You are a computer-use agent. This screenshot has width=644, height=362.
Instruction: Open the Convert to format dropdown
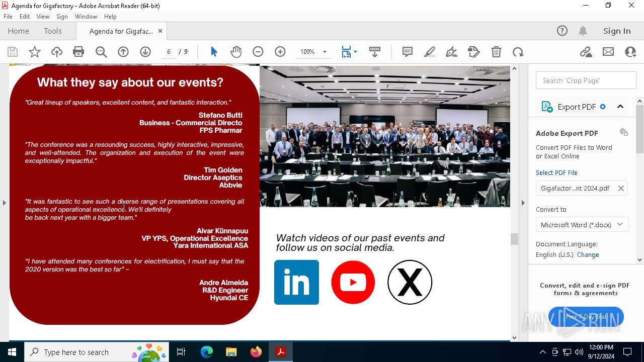582,225
